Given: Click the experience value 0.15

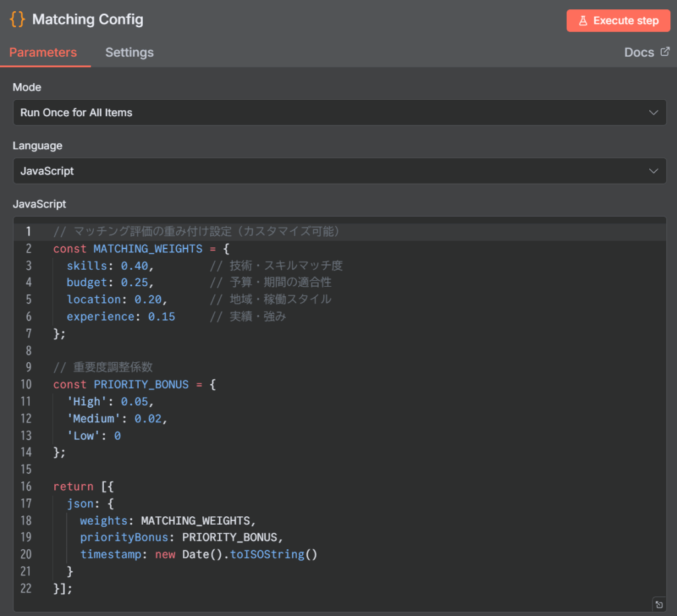Looking at the screenshot, I should tap(161, 317).
